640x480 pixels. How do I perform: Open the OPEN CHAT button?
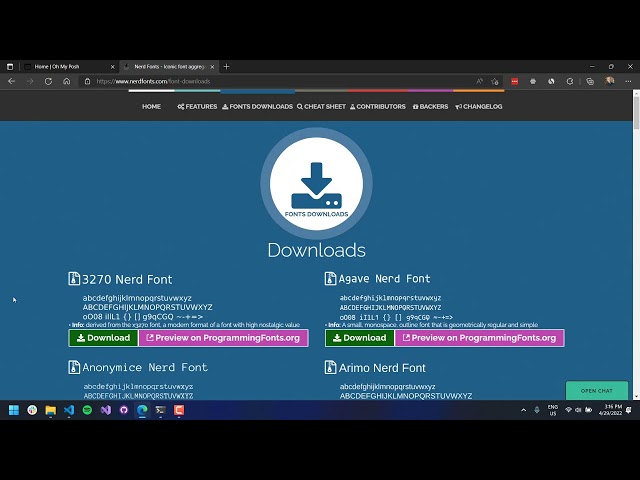click(597, 391)
